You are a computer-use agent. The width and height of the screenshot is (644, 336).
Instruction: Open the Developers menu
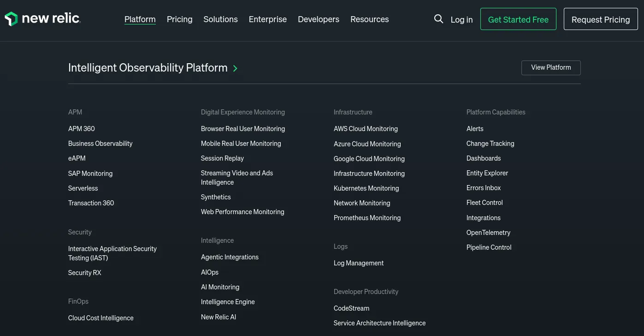pos(319,19)
